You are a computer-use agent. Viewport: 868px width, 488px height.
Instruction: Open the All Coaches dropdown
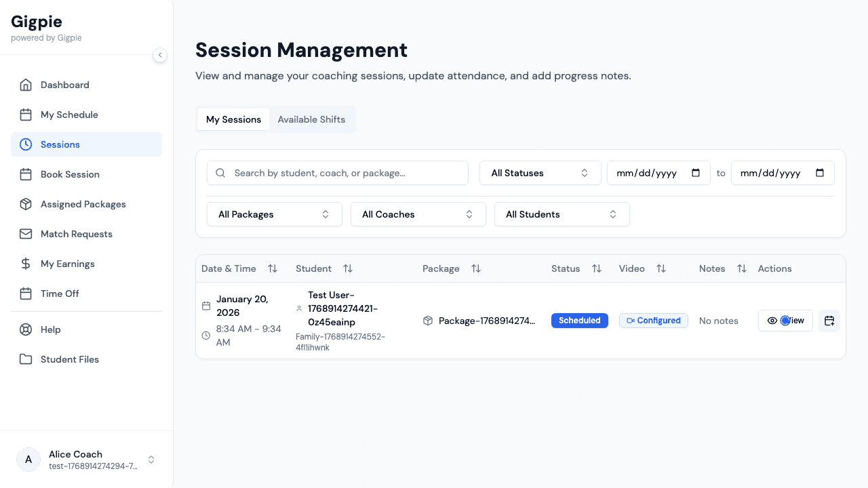[x=418, y=214]
